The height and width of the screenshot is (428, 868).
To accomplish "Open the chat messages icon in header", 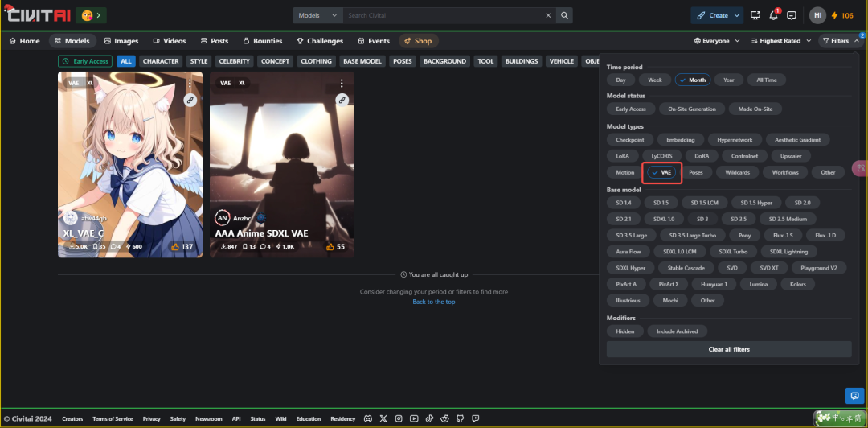I will [x=792, y=15].
